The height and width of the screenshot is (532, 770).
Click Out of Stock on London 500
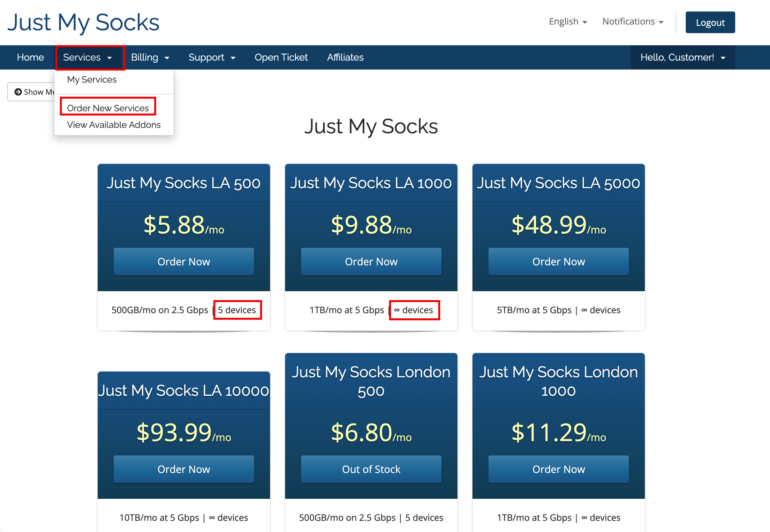(x=371, y=469)
